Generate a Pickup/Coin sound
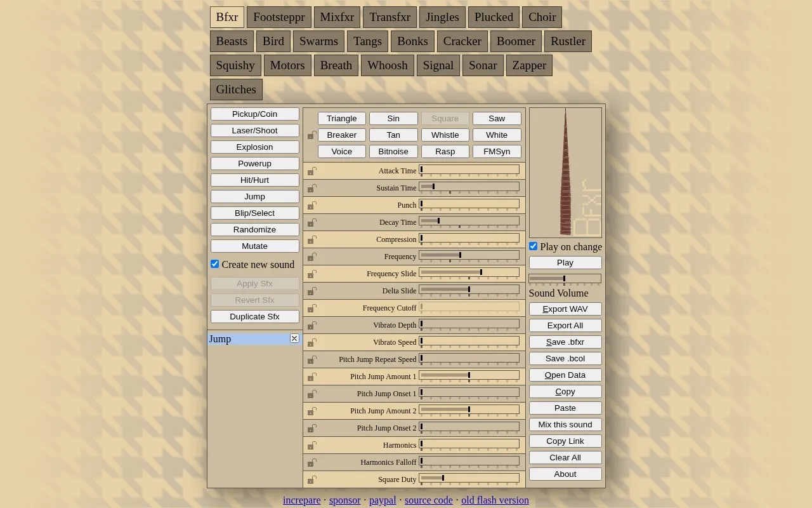The height and width of the screenshot is (508, 812). coord(255,114)
